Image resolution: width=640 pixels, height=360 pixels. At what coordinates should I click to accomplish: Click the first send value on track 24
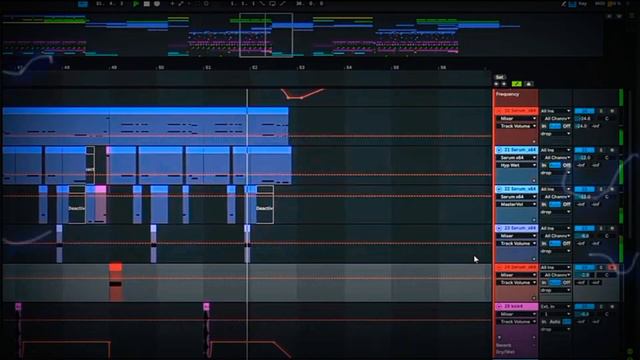click(x=581, y=282)
